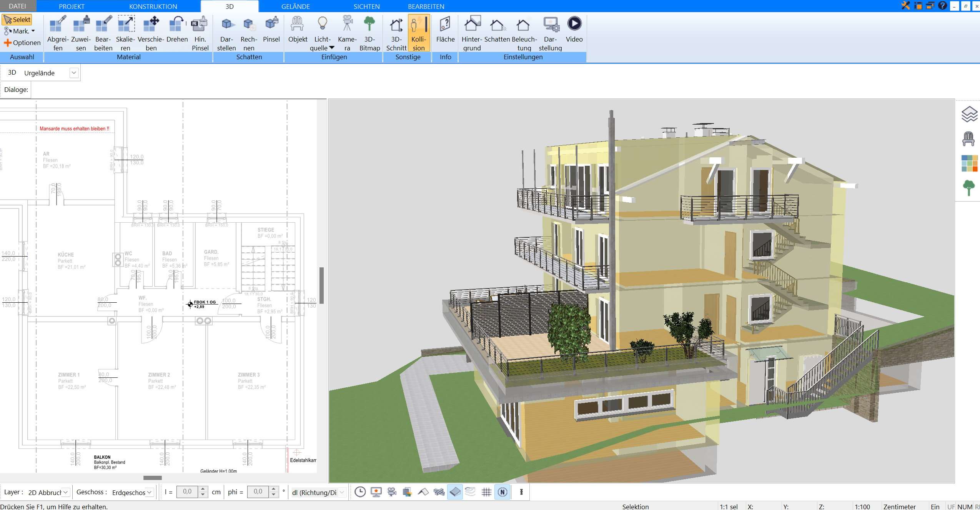980x510 pixels.
Task: Toggle the Selekt selection mode
Action: point(17,20)
